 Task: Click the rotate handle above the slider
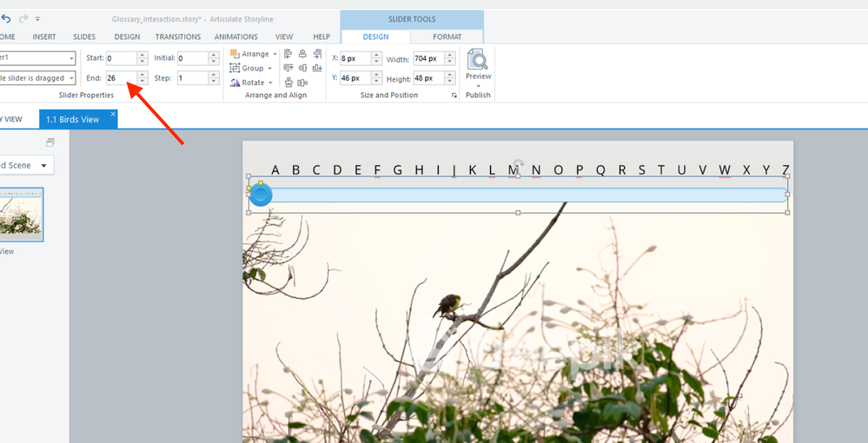point(518,163)
